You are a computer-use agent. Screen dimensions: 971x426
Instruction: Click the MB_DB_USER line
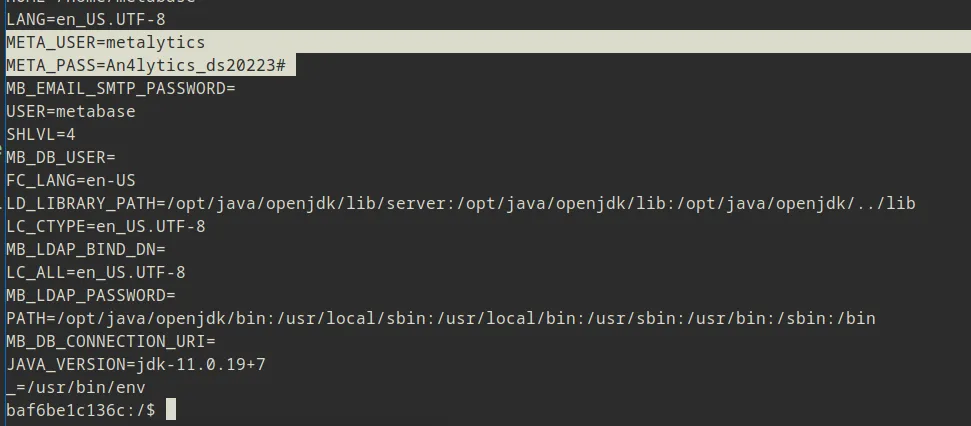click(60, 157)
